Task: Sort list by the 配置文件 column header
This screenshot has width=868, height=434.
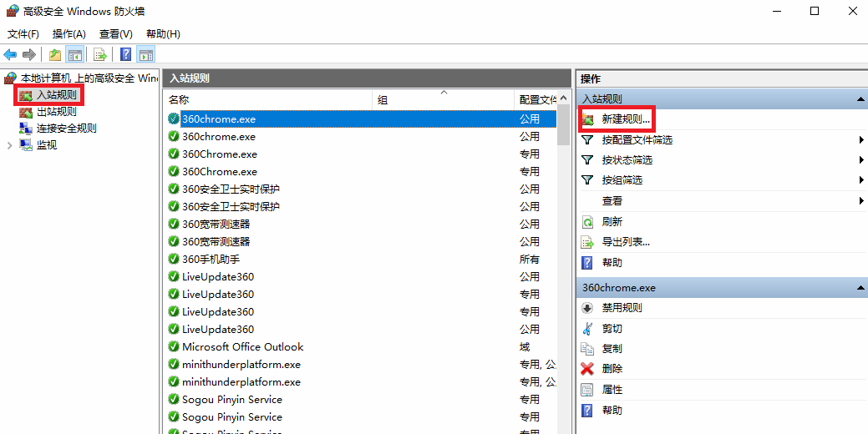Action: [536, 99]
